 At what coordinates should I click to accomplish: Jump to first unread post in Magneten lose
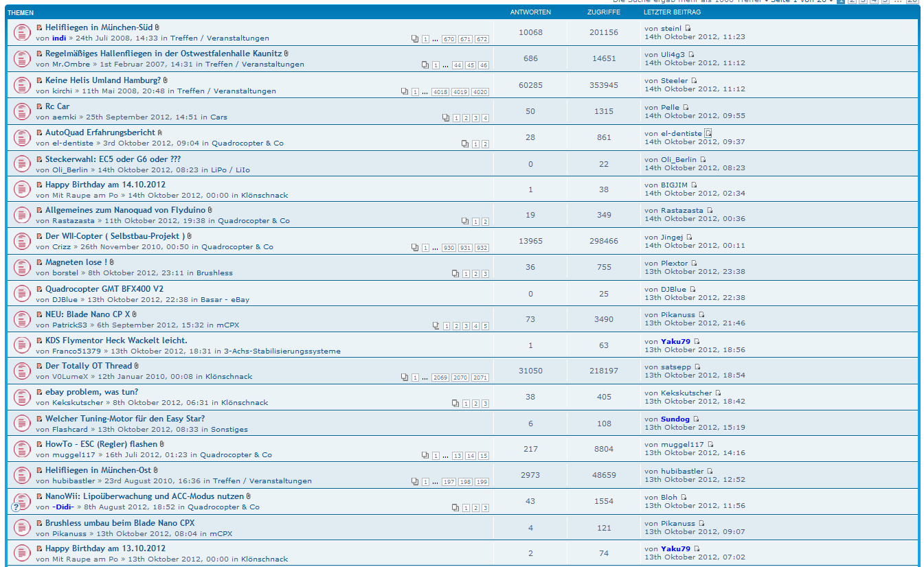pos(39,262)
